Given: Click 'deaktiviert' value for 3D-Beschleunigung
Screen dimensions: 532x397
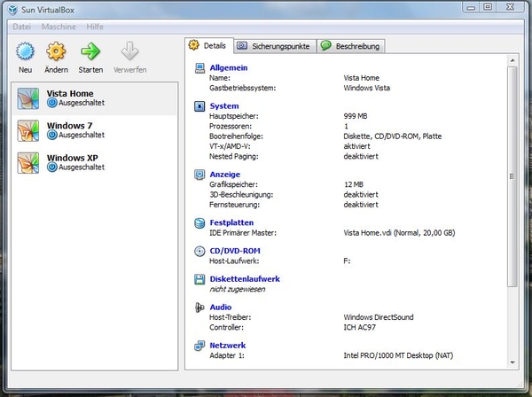Looking at the screenshot, I should (x=361, y=195).
